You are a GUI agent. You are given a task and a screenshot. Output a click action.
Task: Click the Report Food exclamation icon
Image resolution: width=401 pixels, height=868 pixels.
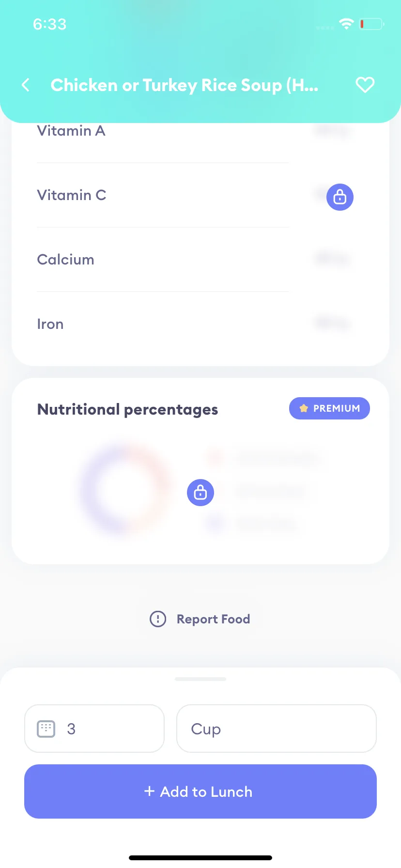(x=158, y=619)
